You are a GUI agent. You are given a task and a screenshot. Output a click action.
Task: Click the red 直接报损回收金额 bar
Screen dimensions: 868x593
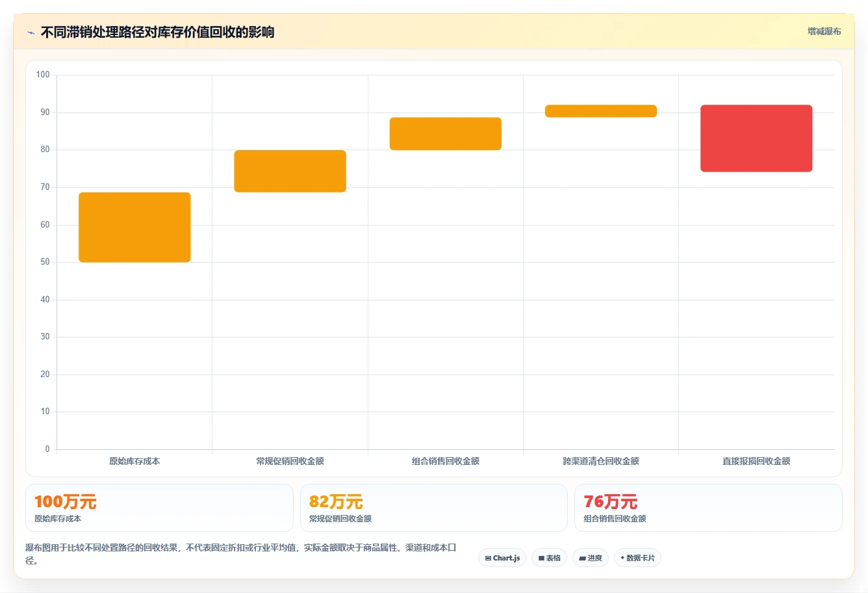point(756,138)
